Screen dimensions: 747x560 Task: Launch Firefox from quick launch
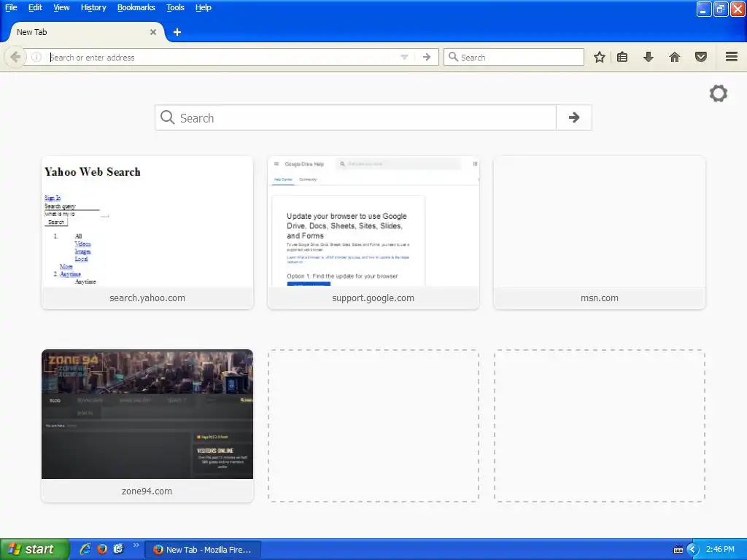click(x=102, y=549)
